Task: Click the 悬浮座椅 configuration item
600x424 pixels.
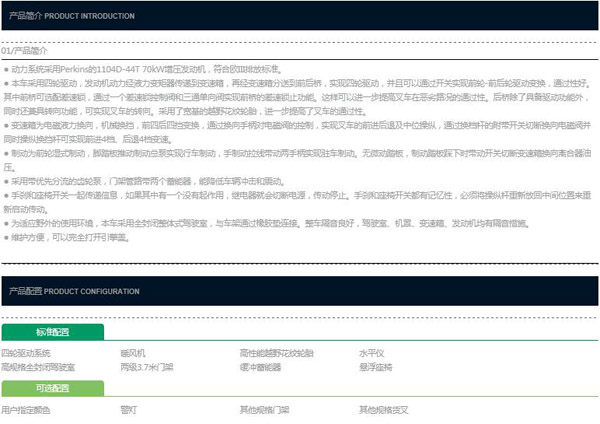Action: click(376, 367)
